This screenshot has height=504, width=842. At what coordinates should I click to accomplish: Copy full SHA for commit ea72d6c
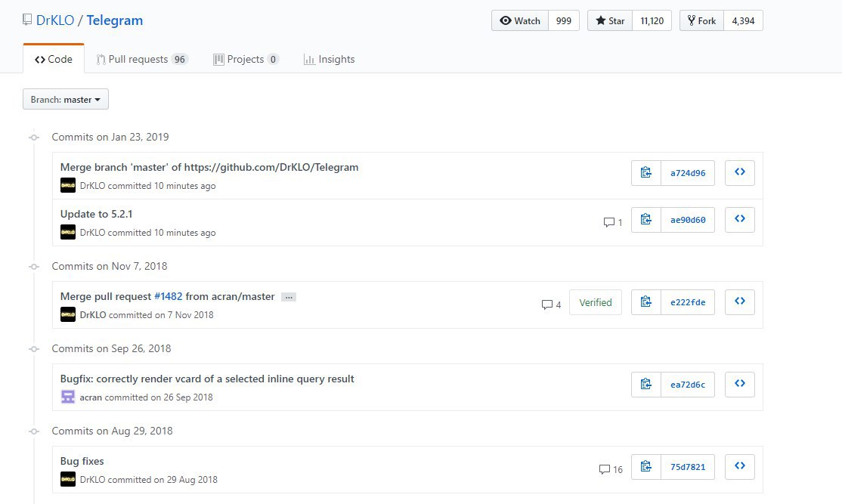pyautogui.click(x=646, y=385)
